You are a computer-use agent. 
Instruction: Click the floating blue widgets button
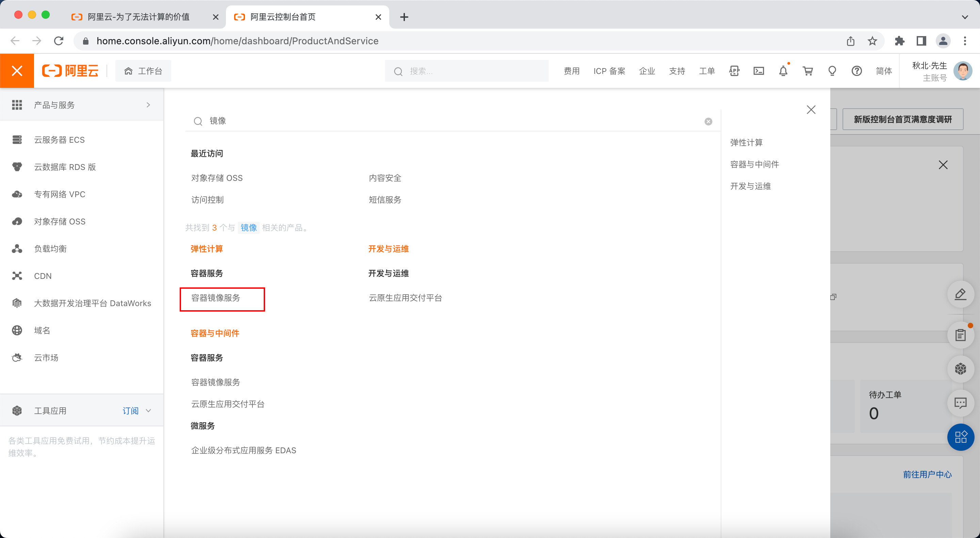coord(961,437)
